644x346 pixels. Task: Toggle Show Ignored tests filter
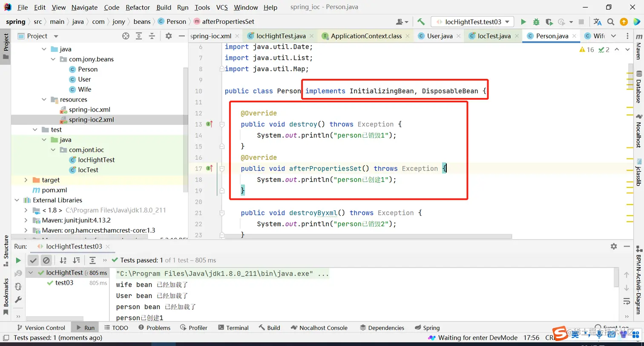point(46,260)
